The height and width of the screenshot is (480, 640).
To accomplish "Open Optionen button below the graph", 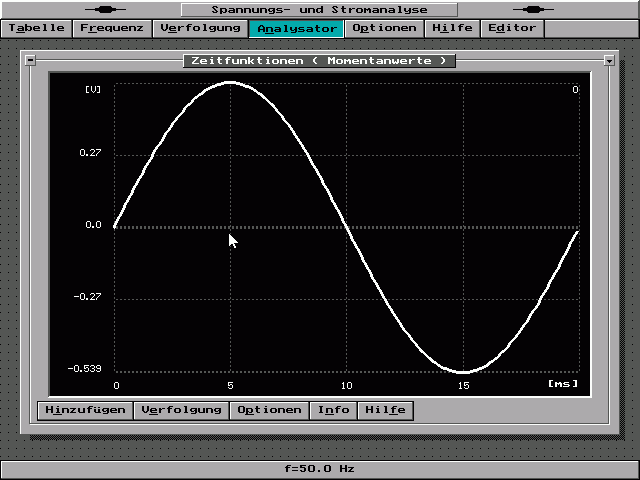I will coord(269,410).
